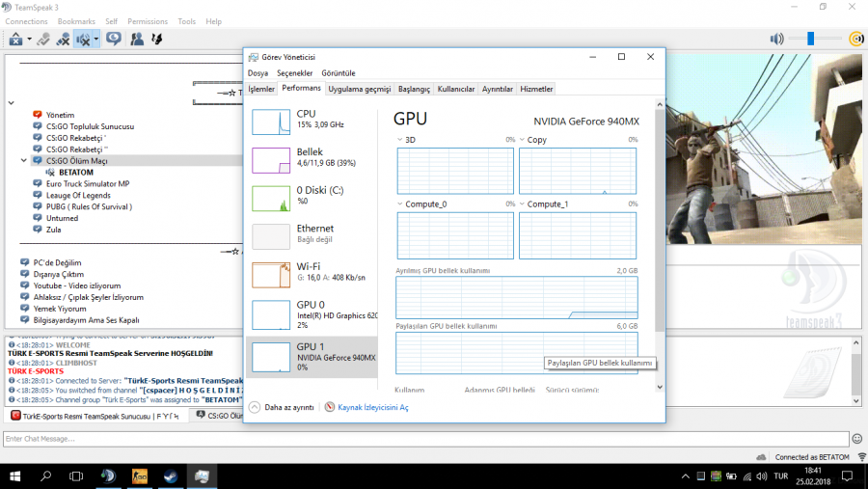Click the yellow sound icon at top right
The height and width of the screenshot is (489, 868).
(x=856, y=39)
